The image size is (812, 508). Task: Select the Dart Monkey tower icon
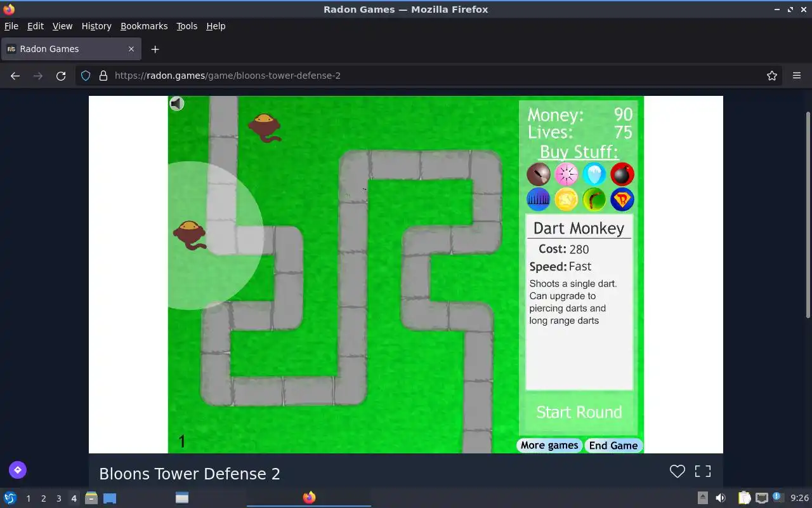[539, 174]
